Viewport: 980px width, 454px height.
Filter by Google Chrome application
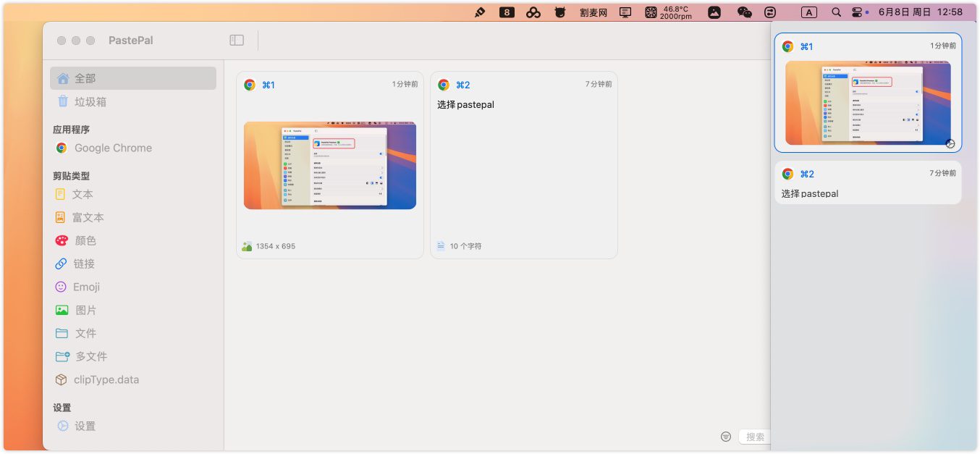click(x=133, y=148)
